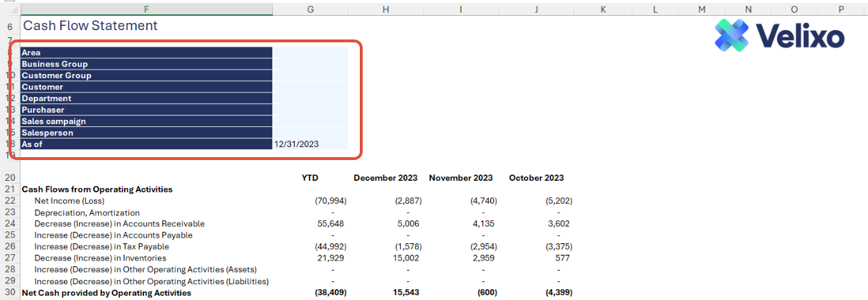Click Other Operating Activities (Liabilities) label
The width and height of the screenshot is (868, 300).
[152, 281]
